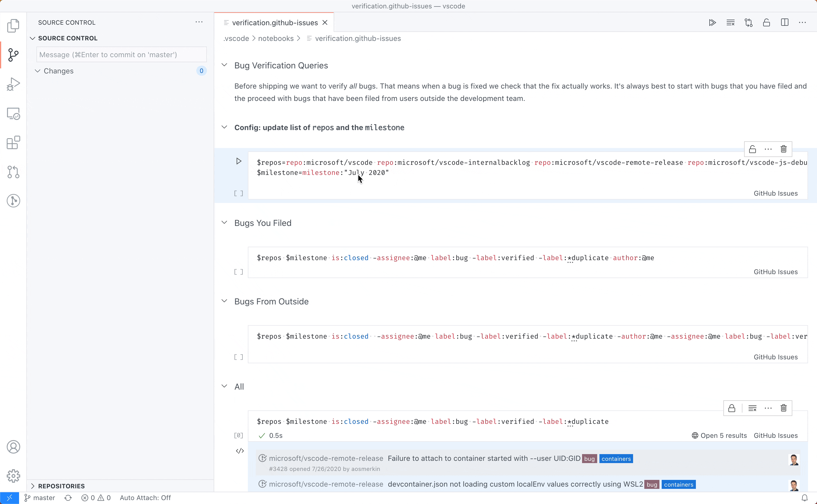
Task: Unlock the notebook via the title bar lock icon
Action: coord(766,22)
